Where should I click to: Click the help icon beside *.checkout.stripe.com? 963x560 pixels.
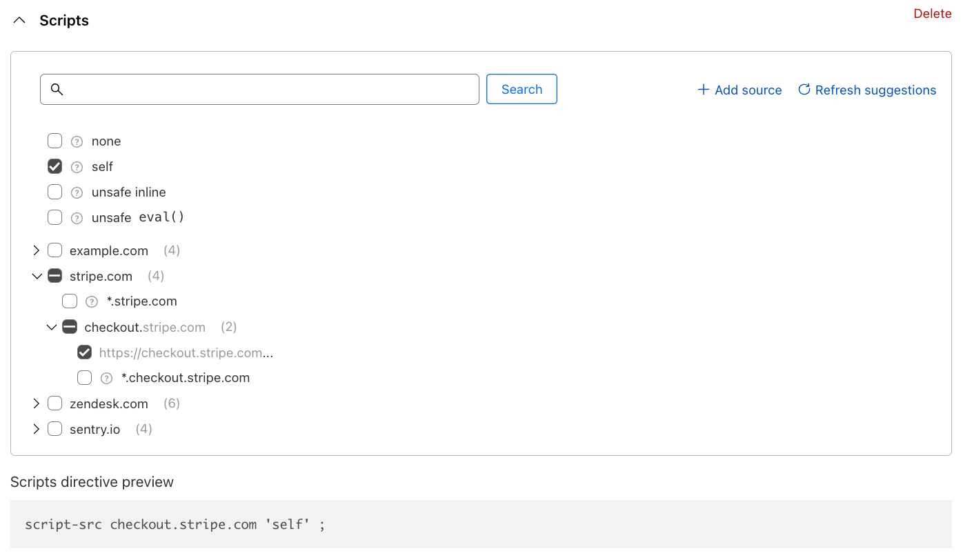pos(106,378)
